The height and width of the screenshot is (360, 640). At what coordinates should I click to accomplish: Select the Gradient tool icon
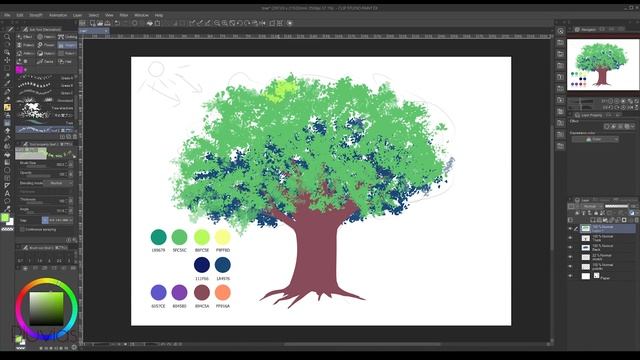7,162
